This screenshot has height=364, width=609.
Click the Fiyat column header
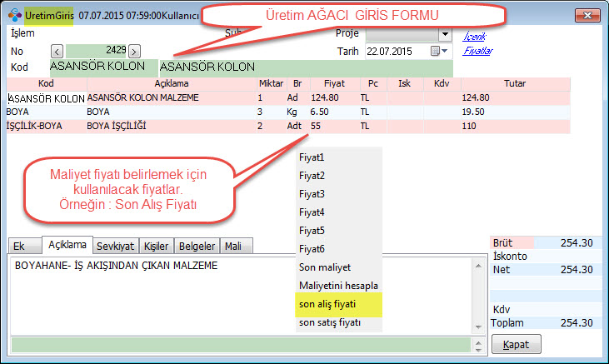(334, 83)
